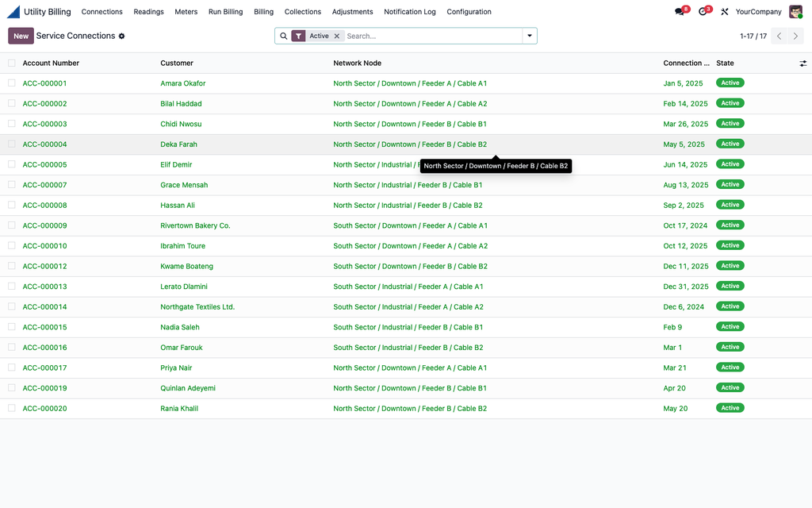The height and width of the screenshot is (508, 812).
Task: Check the ACC-000009 row checkbox
Action: 11,225
